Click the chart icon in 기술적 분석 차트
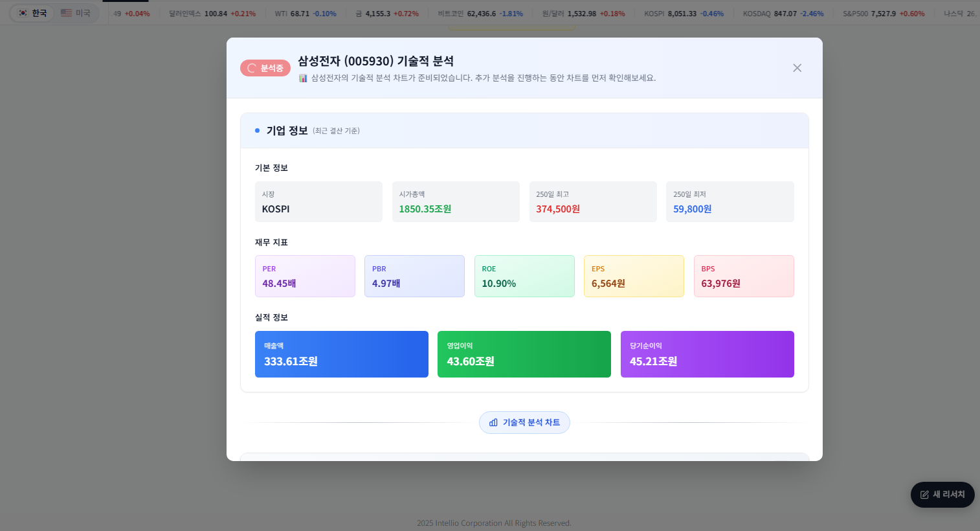Image resolution: width=980 pixels, height=531 pixels. (x=493, y=422)
